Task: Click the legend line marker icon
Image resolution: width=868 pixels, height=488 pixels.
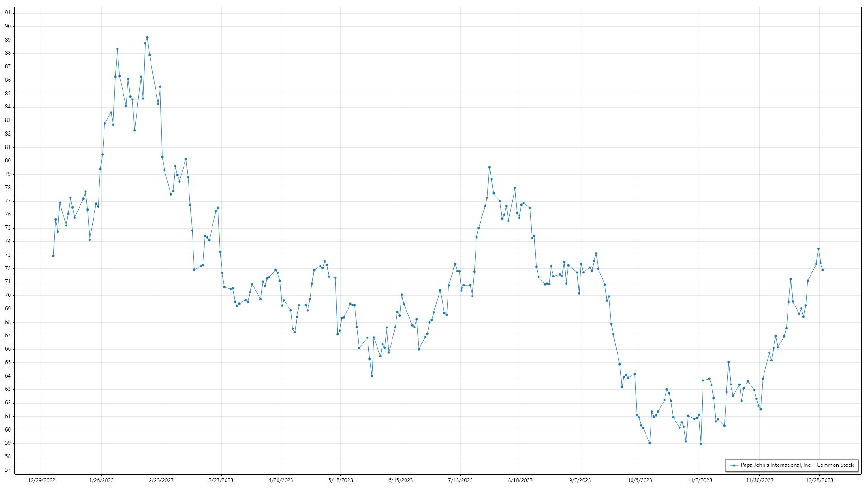Action: 734,465
